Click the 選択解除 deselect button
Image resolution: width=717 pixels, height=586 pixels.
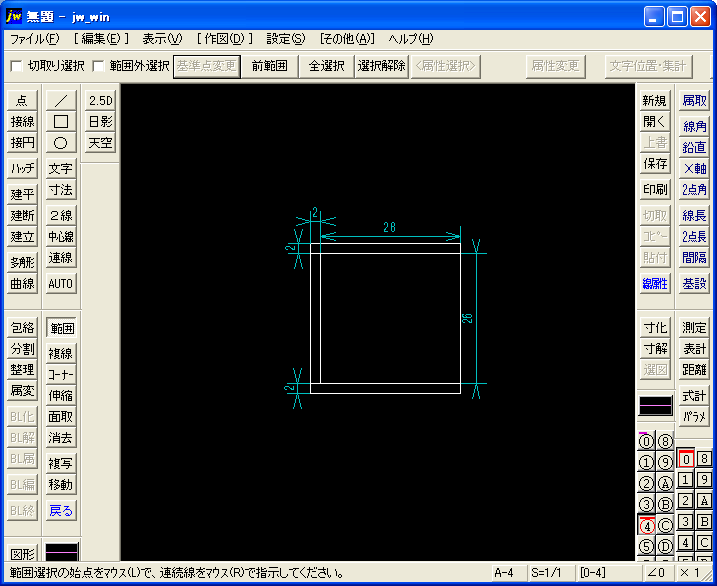click(381, 66)
